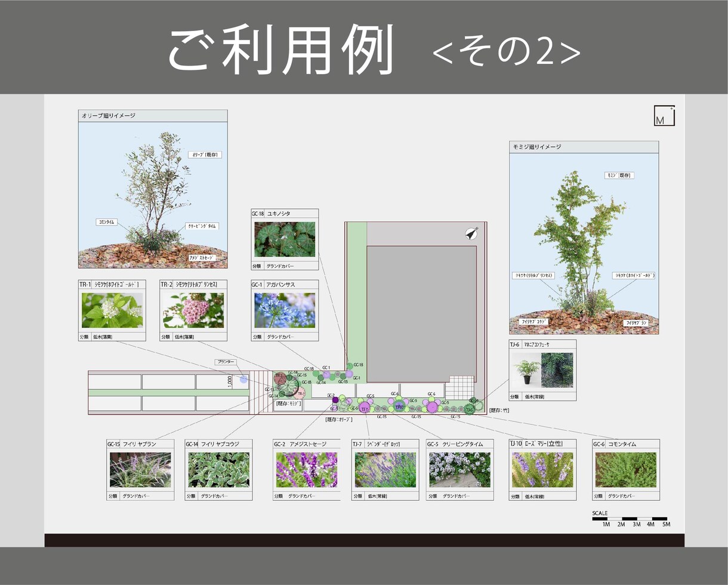Click the オリーブ[既存] callout label
This screenshot has height=585, width=728.
[x=205, y=155]
